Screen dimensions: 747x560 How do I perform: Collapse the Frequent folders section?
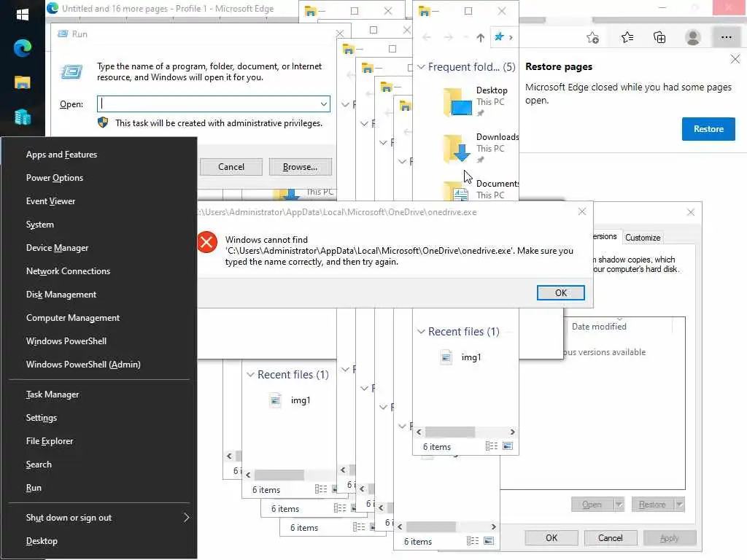point(421,66)
